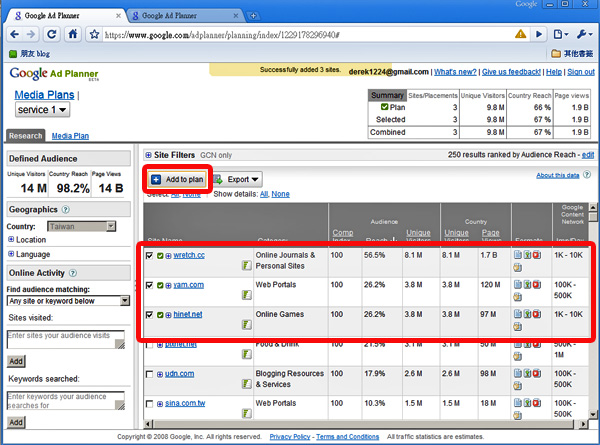Click the browser Forward arrow
The width and height of the screenshot is (600, 445).
(31, 34)
